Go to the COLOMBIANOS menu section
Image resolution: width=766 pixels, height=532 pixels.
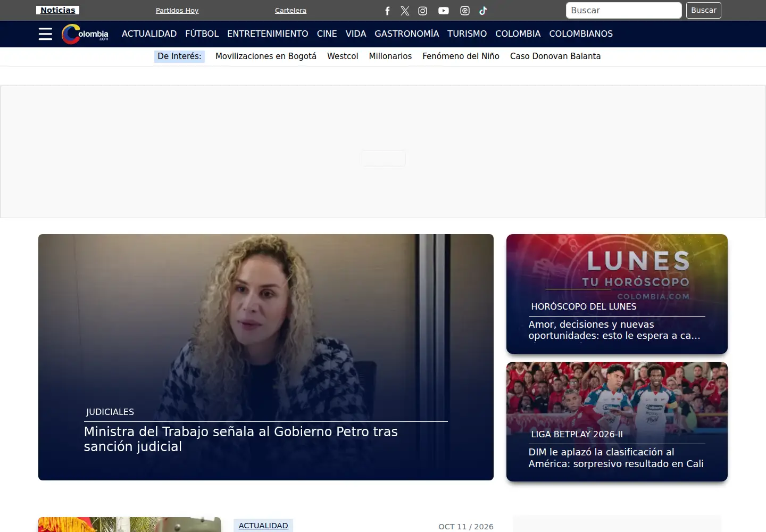pyautogui.click(x=581, y=34)
